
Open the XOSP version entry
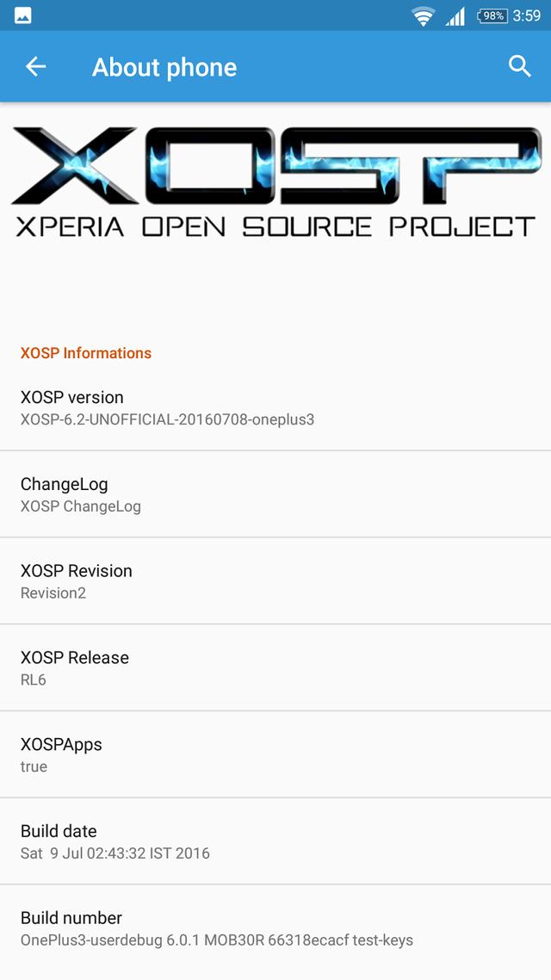(275, 407)
